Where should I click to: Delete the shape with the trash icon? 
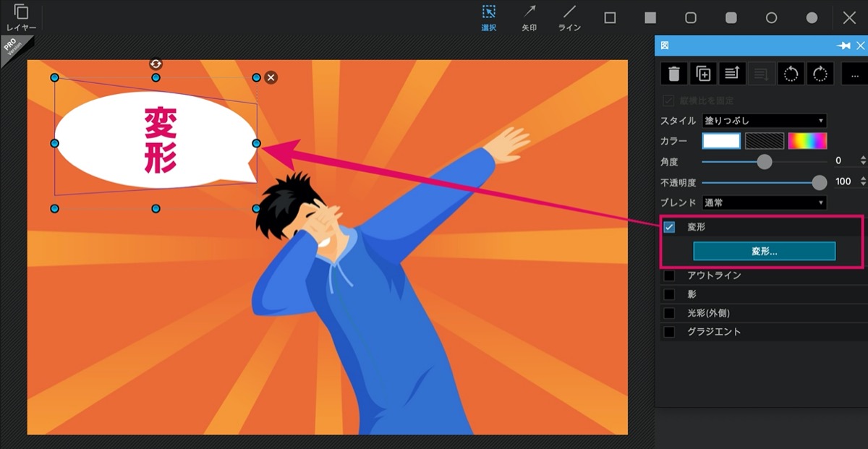[673, 74]
